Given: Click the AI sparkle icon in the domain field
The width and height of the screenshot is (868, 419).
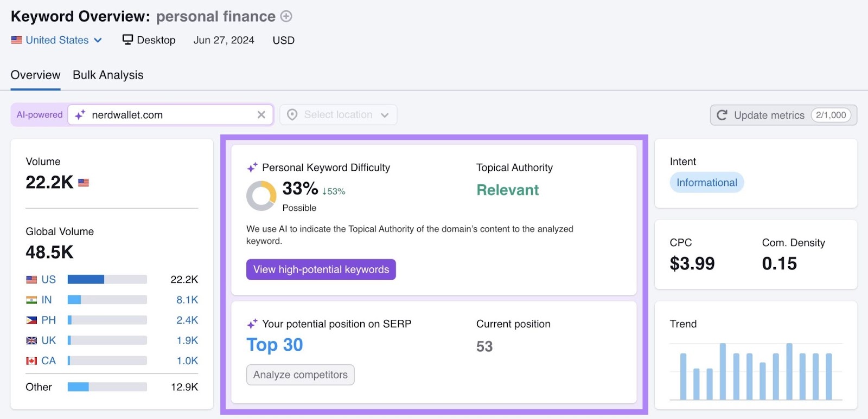Looking at the screenshot, I should [80, 114].
